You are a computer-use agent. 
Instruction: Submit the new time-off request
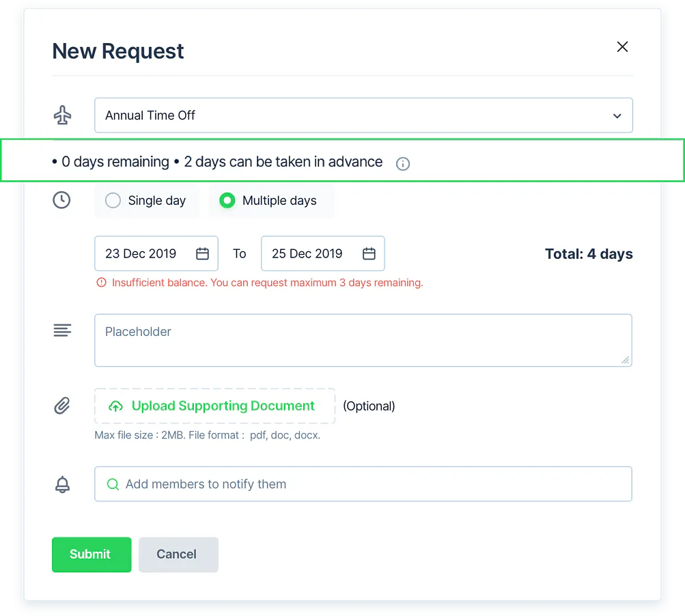92,555
